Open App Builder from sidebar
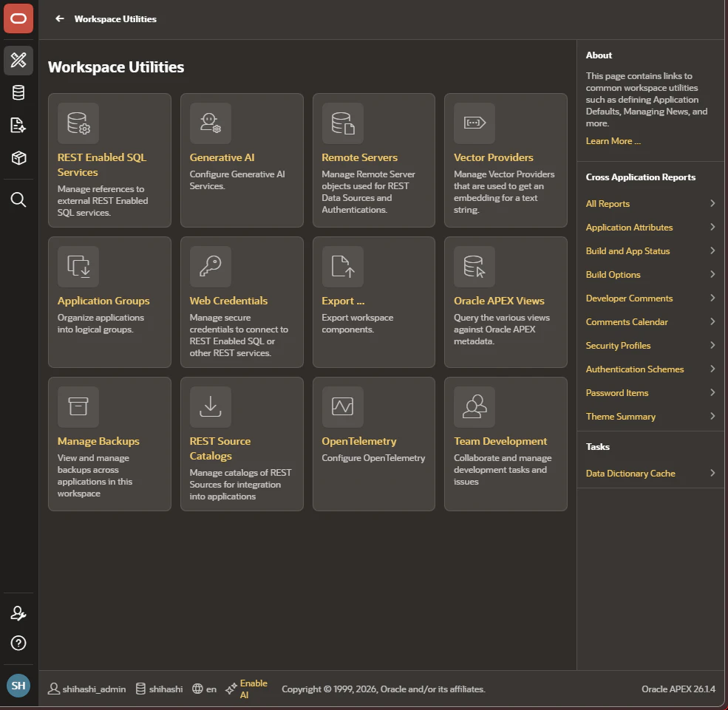The height and width of the screenshot is (710, 728). click(x=18, y=60)
